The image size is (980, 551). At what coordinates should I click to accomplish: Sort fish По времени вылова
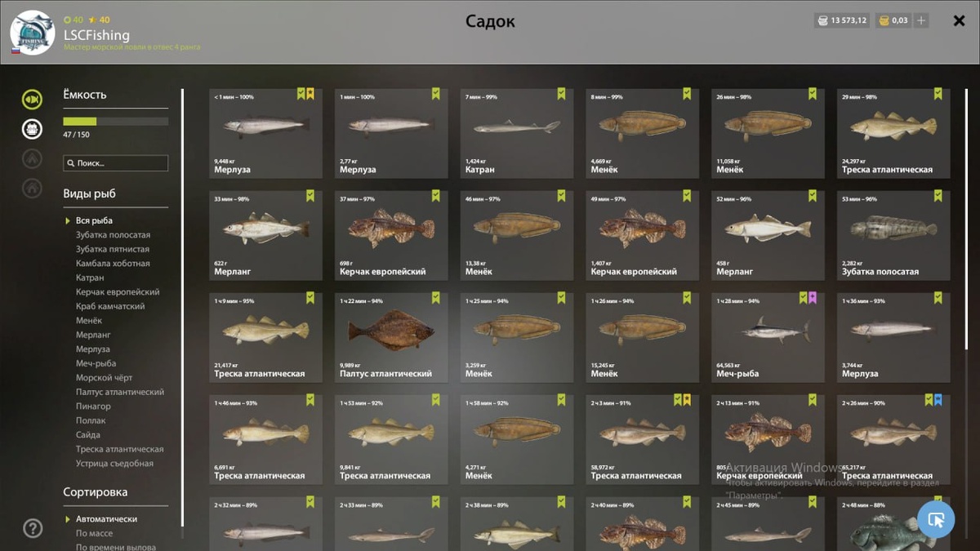116,547
